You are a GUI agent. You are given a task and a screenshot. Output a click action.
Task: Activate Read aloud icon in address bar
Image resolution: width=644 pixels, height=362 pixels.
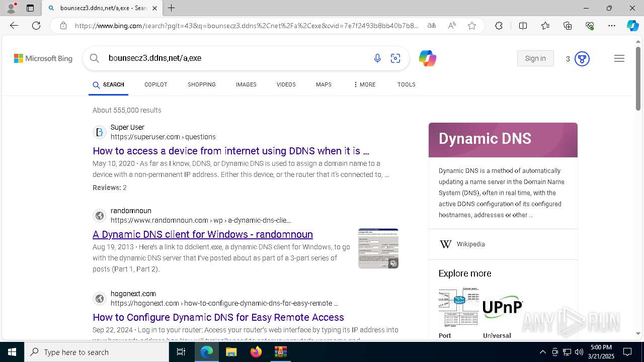click(x=452, y=26)
